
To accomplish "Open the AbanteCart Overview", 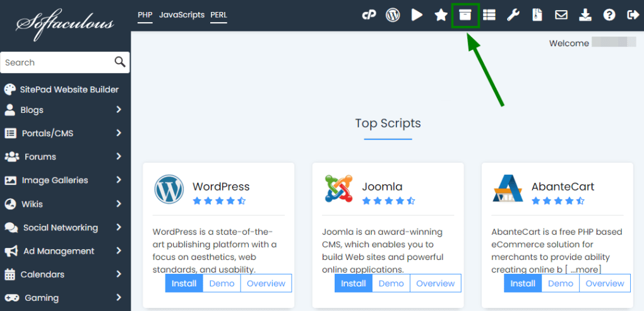I will pyautogui.click(x=605, y=283).
